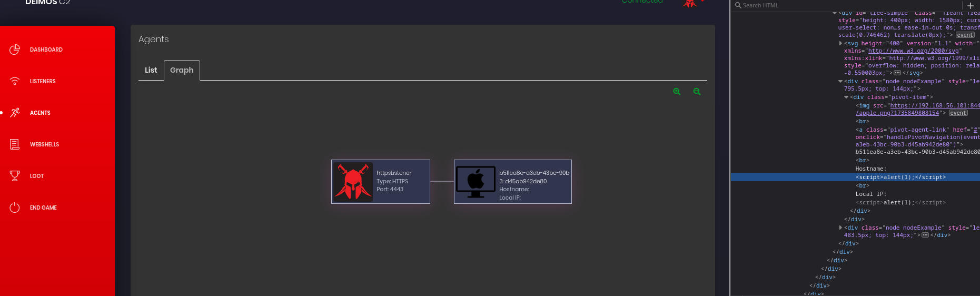
Task: Click the Agents panel heading
Action: [154, 40]
